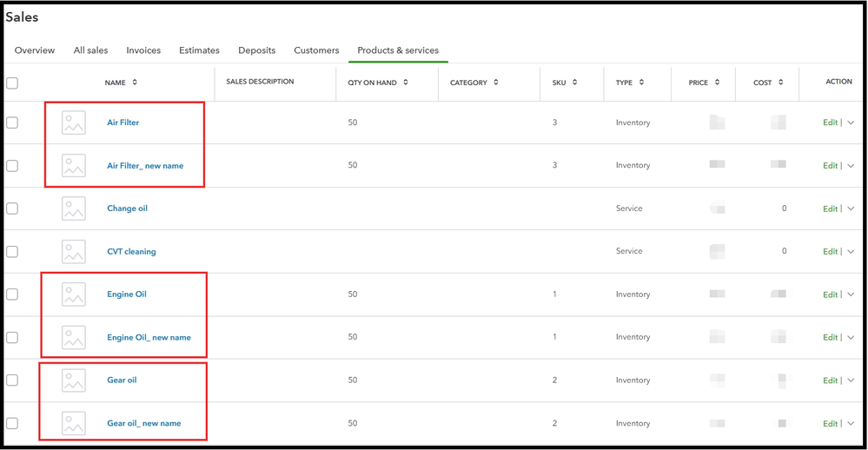
Task: Open the Customers tab
Action: [x=316, y=50]
